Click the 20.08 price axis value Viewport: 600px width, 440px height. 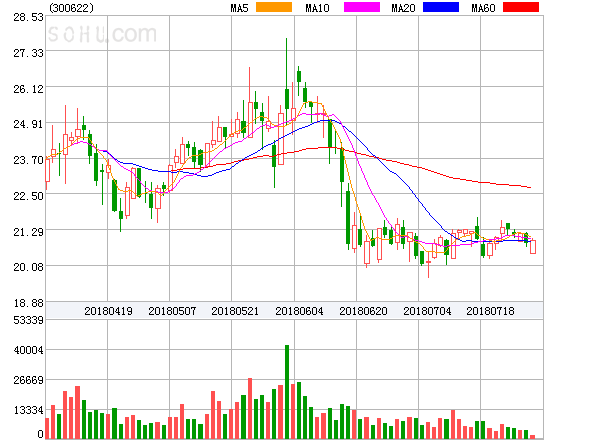(28, 267)
